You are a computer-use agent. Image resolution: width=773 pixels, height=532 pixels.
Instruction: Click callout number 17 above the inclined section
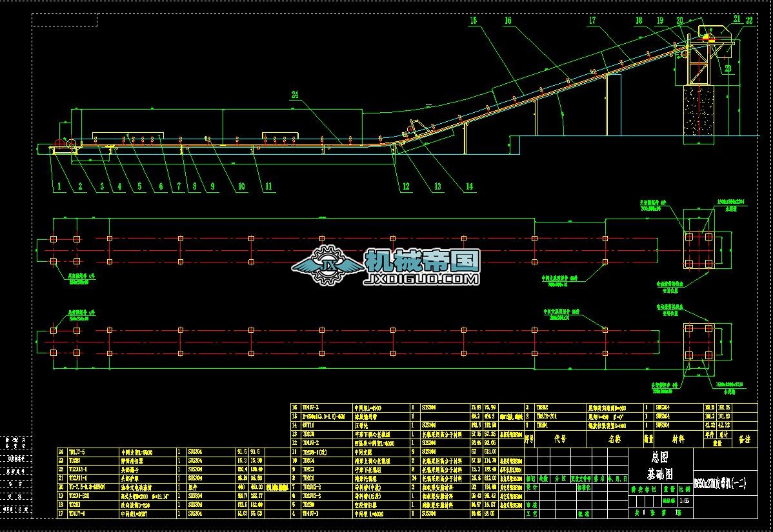[592, 20]
